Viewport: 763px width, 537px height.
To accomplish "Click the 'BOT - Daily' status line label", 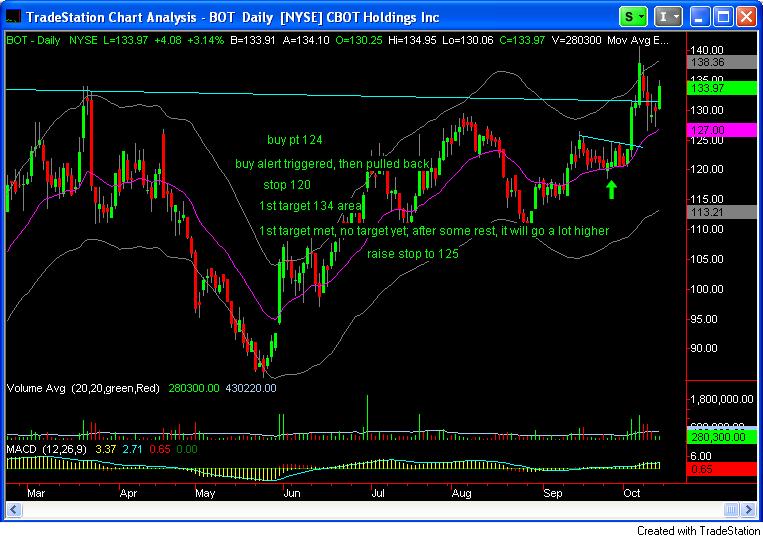I will [33, 40].
